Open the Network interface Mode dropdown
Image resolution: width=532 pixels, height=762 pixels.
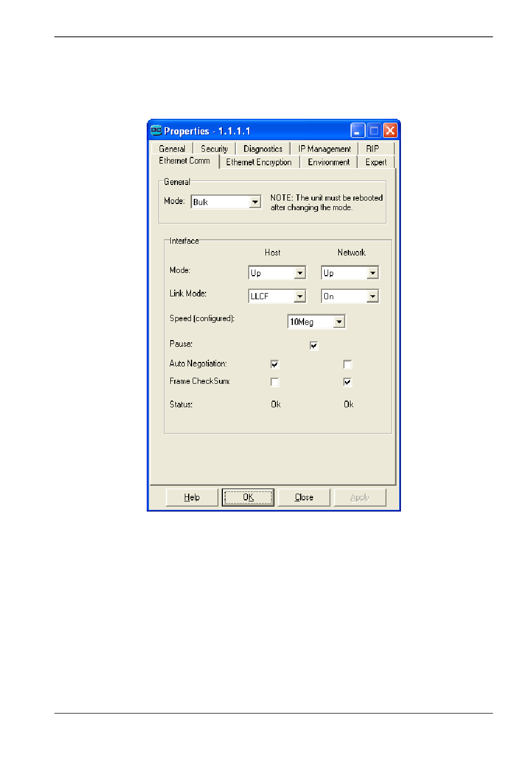coord(373,273)
